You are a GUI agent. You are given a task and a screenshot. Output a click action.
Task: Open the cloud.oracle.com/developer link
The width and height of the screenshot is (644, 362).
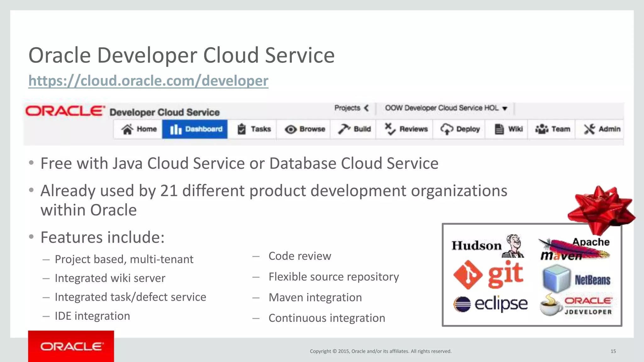[148, 81]
